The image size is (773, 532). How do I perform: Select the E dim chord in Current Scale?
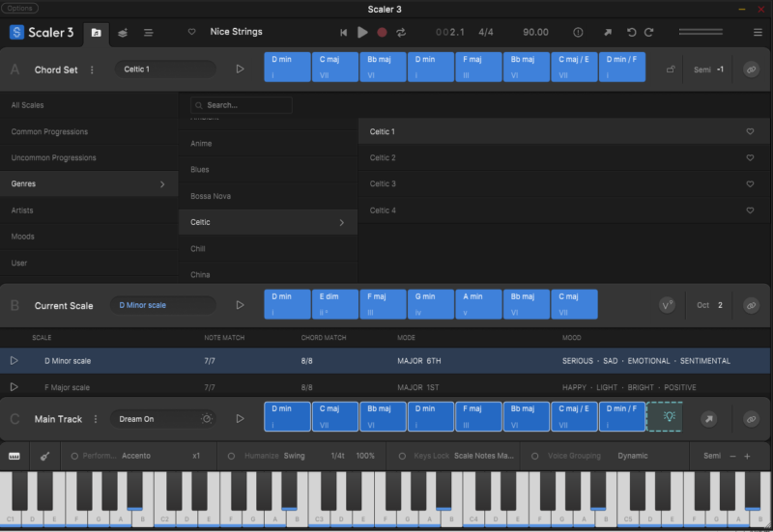point(335,304)
